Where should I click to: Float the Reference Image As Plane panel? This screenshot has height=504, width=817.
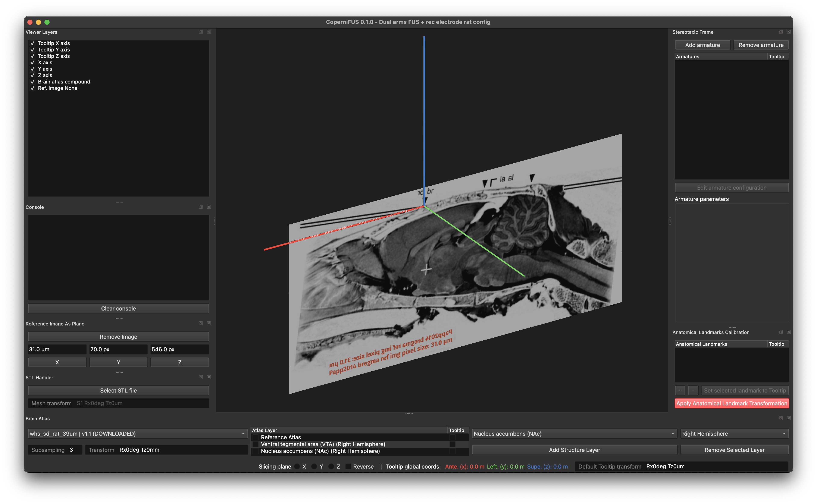coord(201,323)
